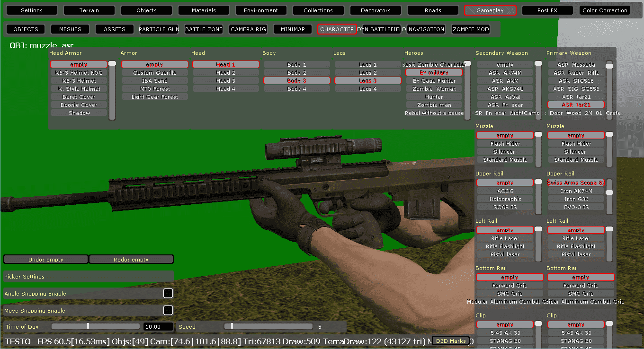This screenshot has width=644, height=349.
Task: Enable the Move Snapping checkbox
Action: click(x=168, y=310)
